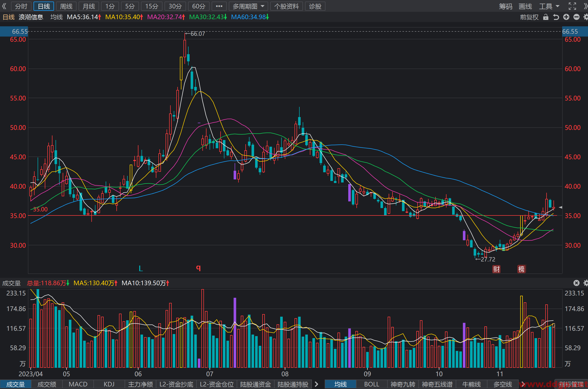
Task: Expand right panel with double chevron
Action: pos(585,6)
